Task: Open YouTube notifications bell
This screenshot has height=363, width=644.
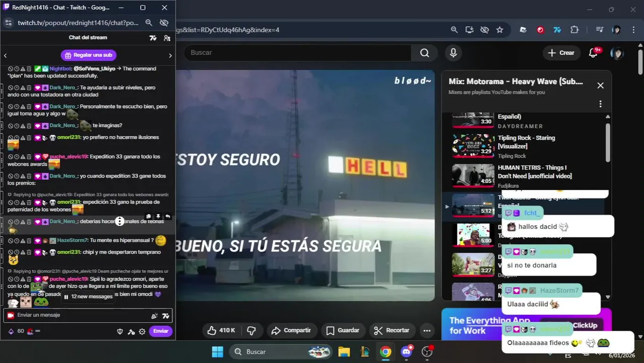Action: pyautogui.click(x=593, y=53)
